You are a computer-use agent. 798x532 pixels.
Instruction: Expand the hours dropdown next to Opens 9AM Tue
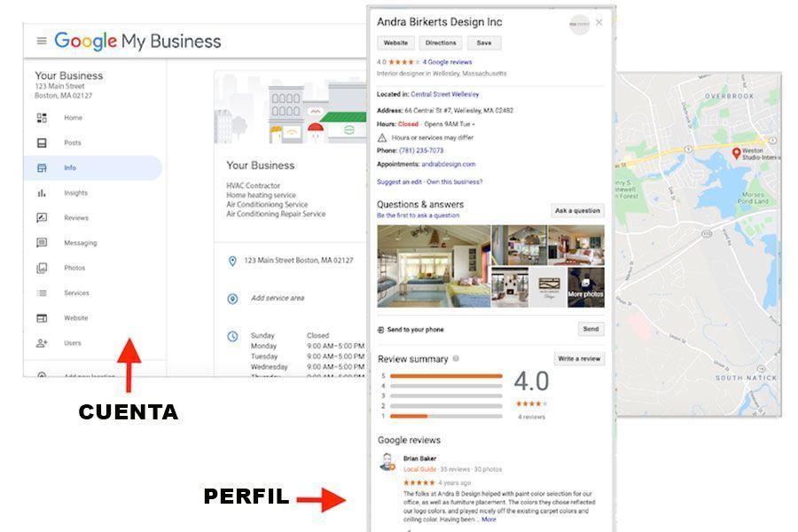click(x=473, y=125)
